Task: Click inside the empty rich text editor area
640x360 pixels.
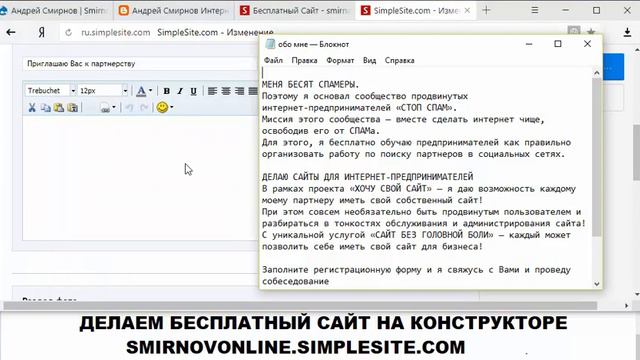Action: pos(140,178)
